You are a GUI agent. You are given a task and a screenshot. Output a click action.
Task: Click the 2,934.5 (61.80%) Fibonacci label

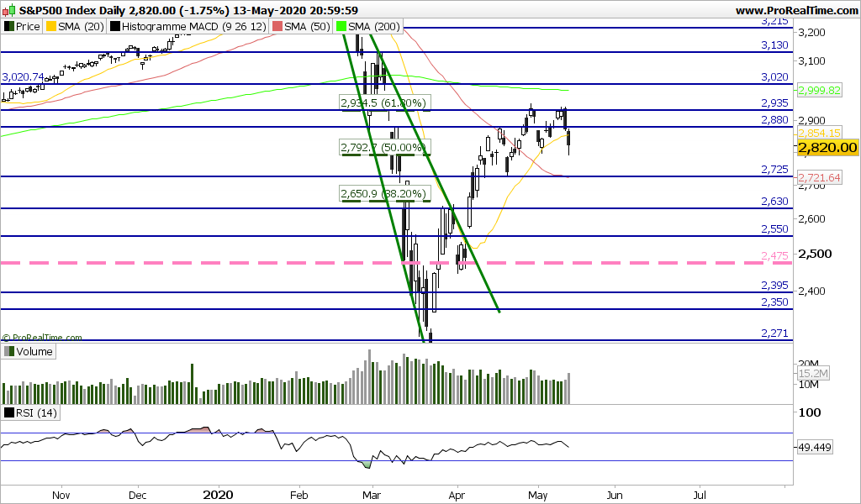383,102
